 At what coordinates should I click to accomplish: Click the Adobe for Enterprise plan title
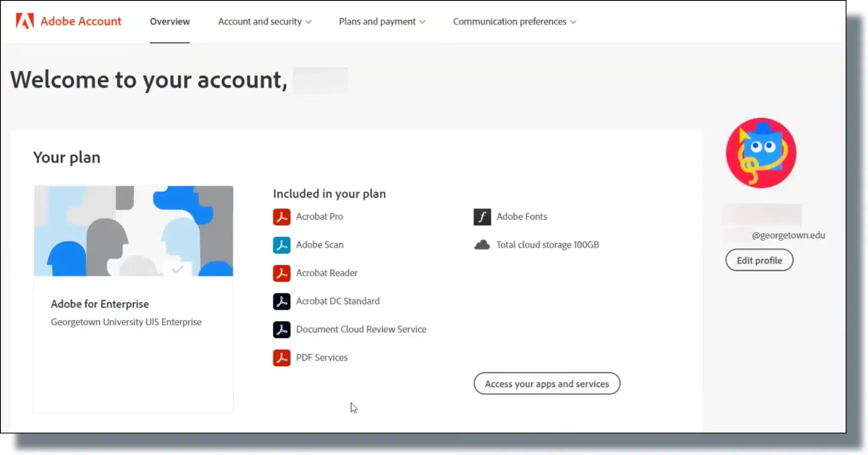[x=100, y=304]
